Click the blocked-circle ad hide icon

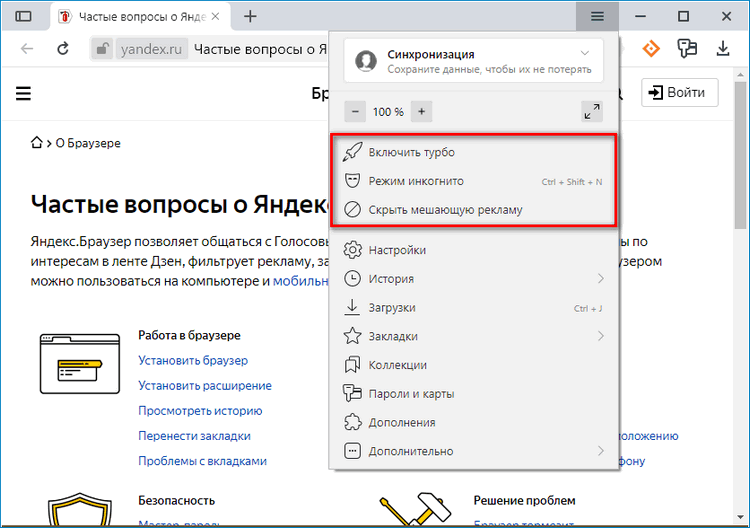353,209
